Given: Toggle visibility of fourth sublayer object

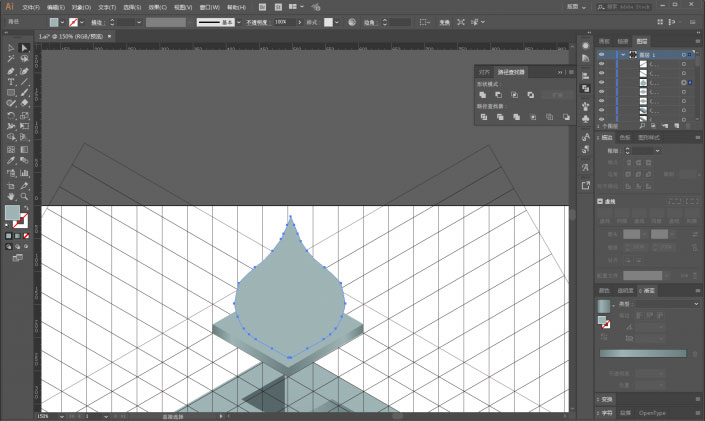Looking at the screenshot, I should click(x=602, y=92).
